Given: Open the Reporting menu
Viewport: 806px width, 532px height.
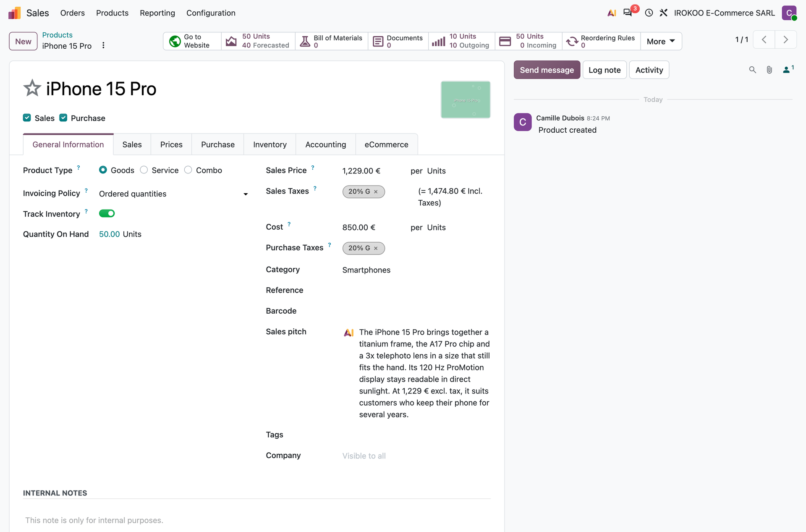Looking at the screenshot, I should pos(157,13).
